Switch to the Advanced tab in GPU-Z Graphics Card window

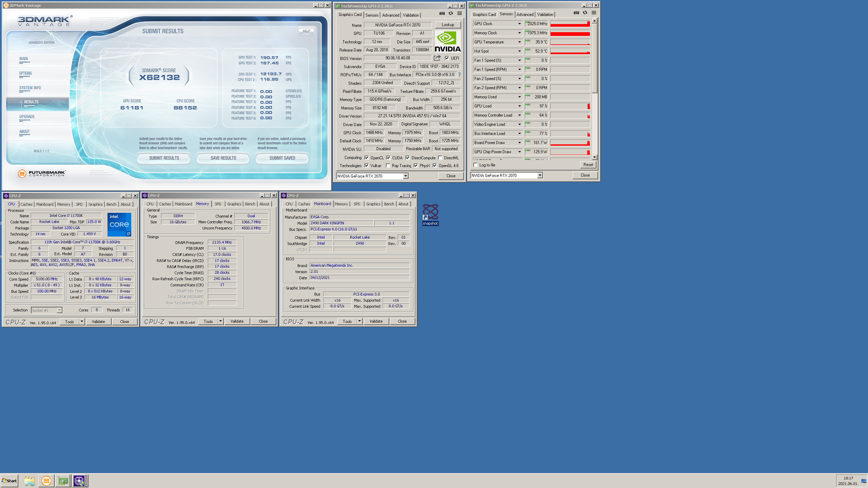click(391, 15)
